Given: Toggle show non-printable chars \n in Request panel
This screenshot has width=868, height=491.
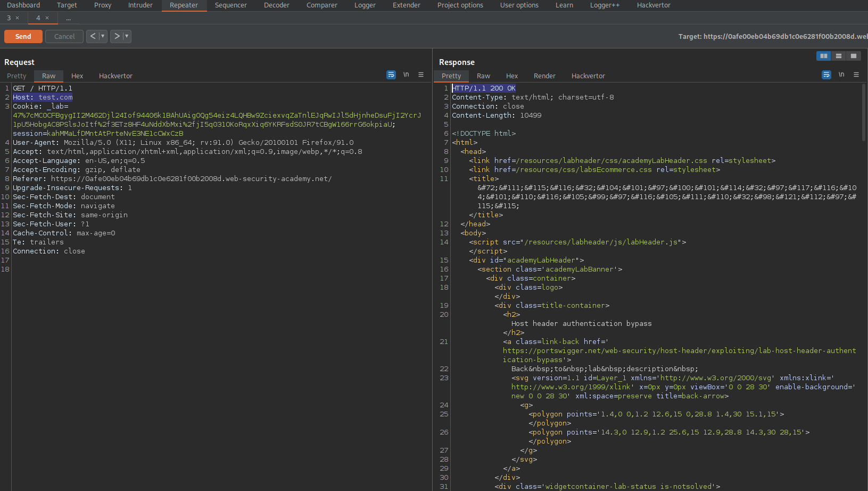Looking at the screenshot, I should pyautogui.click(x=406, y=75).
